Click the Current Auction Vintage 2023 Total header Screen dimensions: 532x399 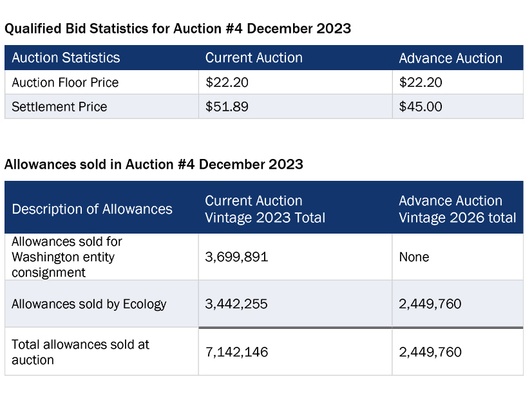pos(265,209)
